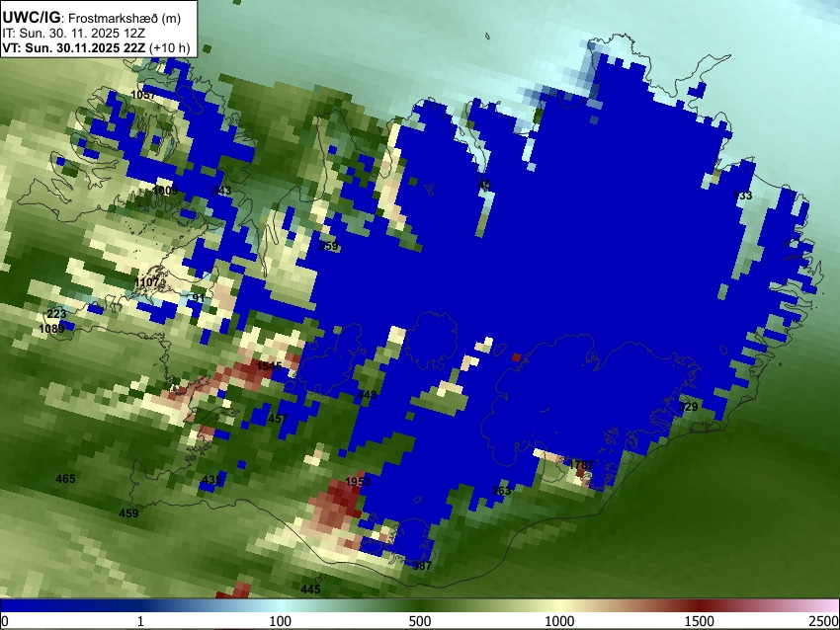Click the legend tick label 1000
This screenshot has width=840, height=630.
[x=559, y=621]
